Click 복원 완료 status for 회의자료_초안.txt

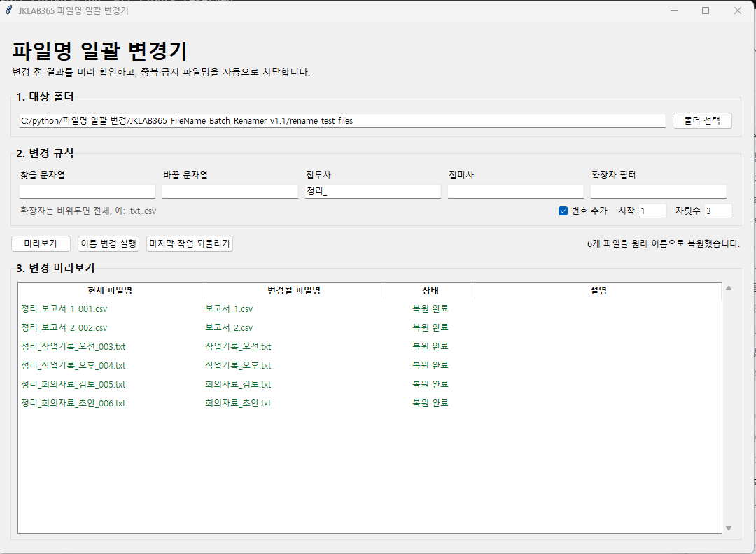[x=430, y=403]
